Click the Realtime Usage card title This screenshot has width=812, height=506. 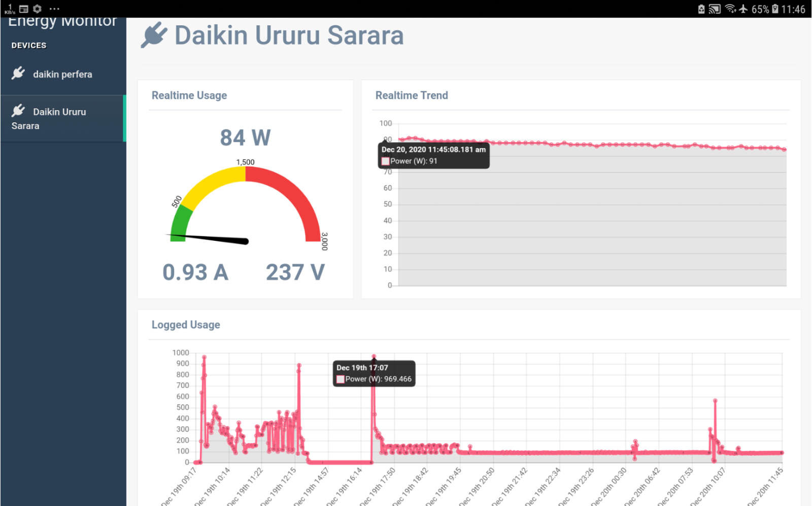(189, 95)
